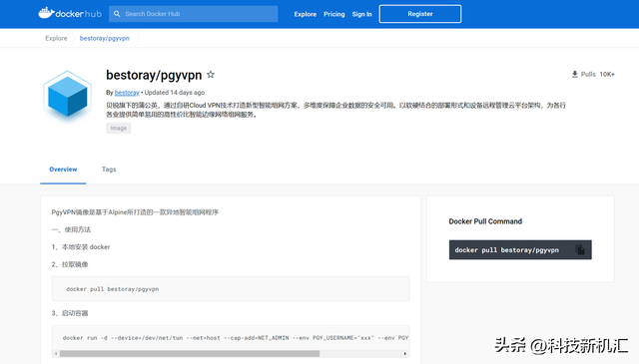639x364 pixels.
Task: Open Explore in the top navigation
Action: (x=306, y=14)
